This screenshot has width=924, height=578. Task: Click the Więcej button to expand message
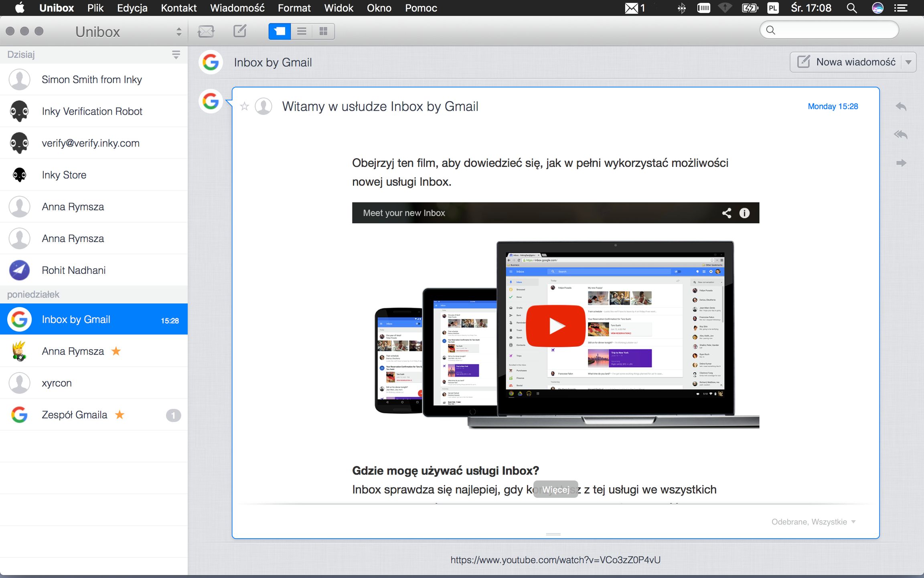[555, 489]
